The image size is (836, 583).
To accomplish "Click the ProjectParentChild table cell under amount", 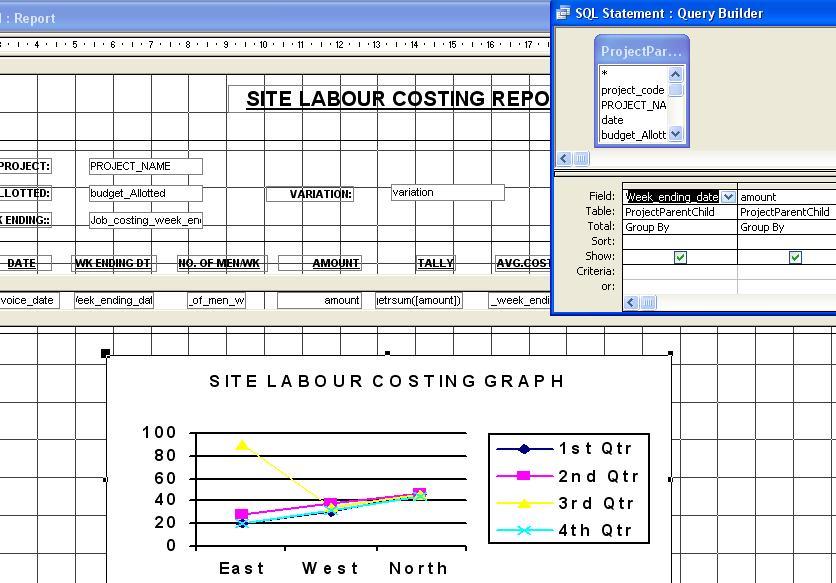I will pyautogui.click(x=787, y=212).
